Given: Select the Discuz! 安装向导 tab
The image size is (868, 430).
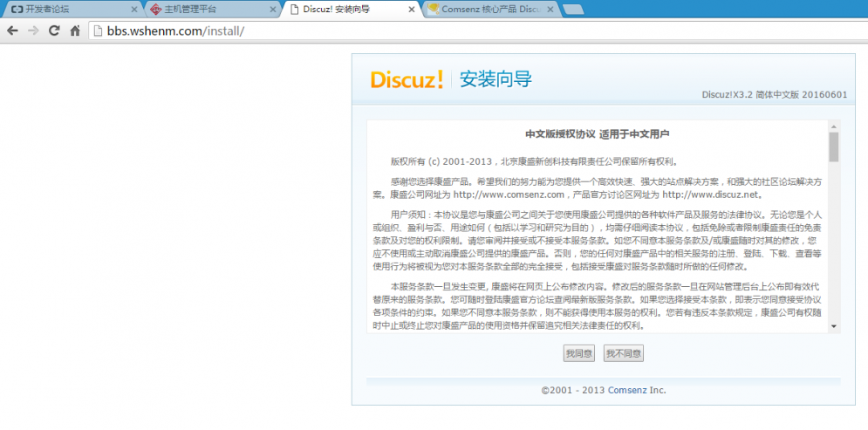Looking at the screenshot, I should pos(352,10).
